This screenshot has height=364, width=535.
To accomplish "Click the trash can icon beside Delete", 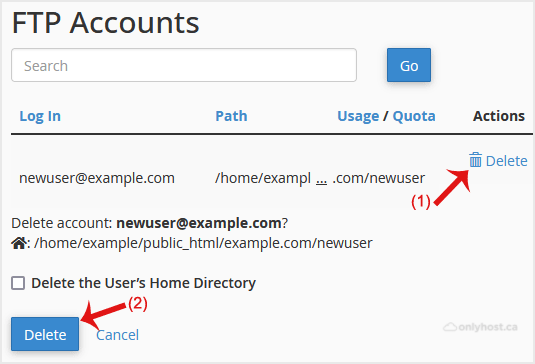I will tap(475, 160).
